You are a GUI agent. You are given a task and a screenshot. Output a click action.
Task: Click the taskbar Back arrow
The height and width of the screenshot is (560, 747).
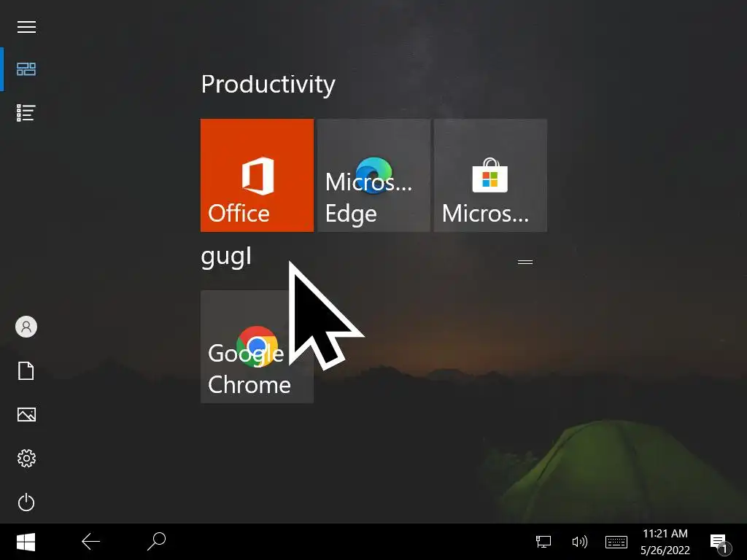[90, 542]
